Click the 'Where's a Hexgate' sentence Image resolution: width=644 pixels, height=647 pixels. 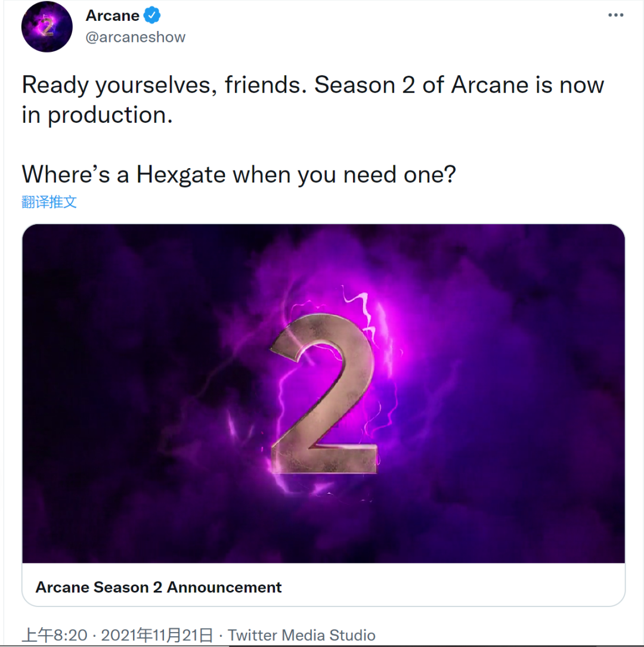(239, 175)
